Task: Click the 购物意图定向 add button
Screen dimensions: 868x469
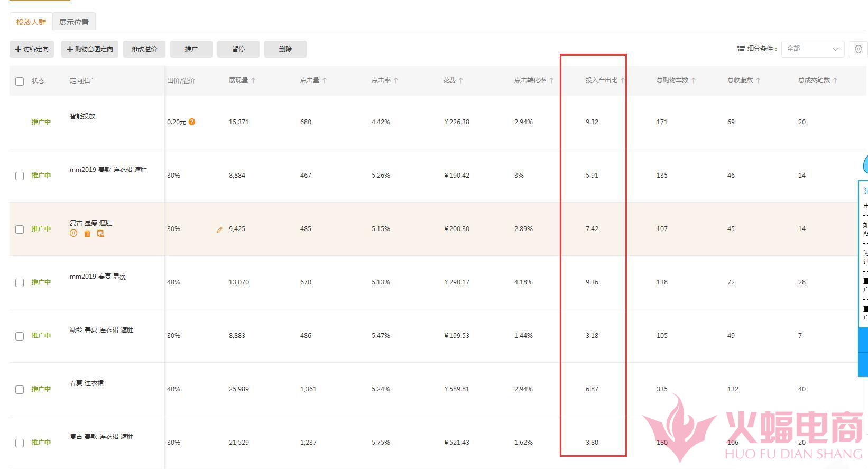Action: point(90,49)
